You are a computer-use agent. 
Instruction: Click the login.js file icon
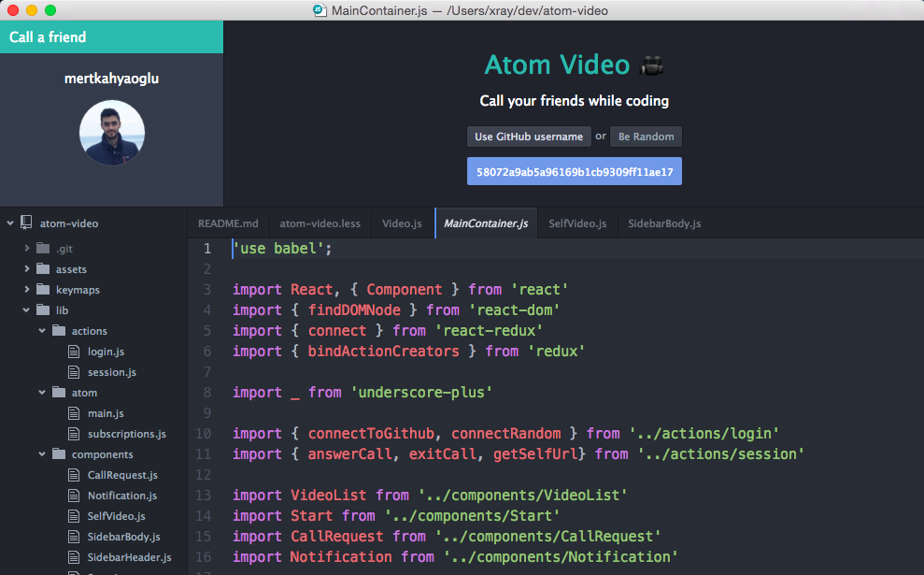[74, 352]
